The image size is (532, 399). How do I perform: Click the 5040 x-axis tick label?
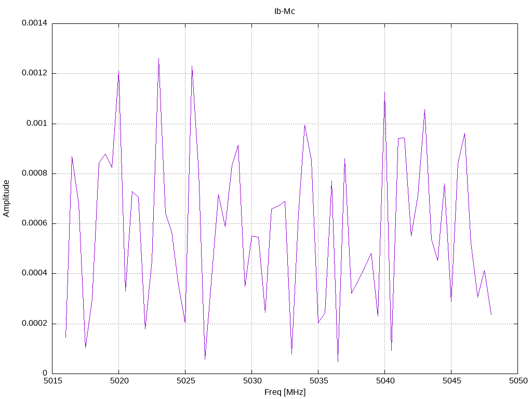click(x=385, y=381)
